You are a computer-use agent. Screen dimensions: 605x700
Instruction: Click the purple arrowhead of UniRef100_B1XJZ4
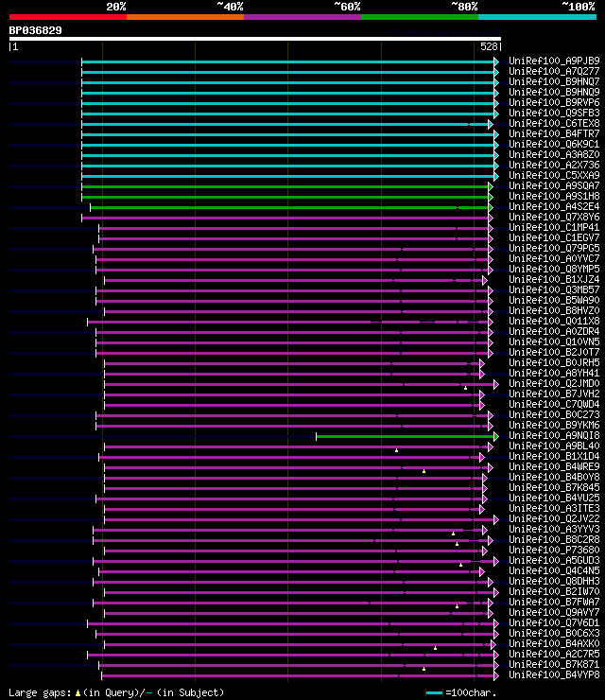(x=485, y=280)
